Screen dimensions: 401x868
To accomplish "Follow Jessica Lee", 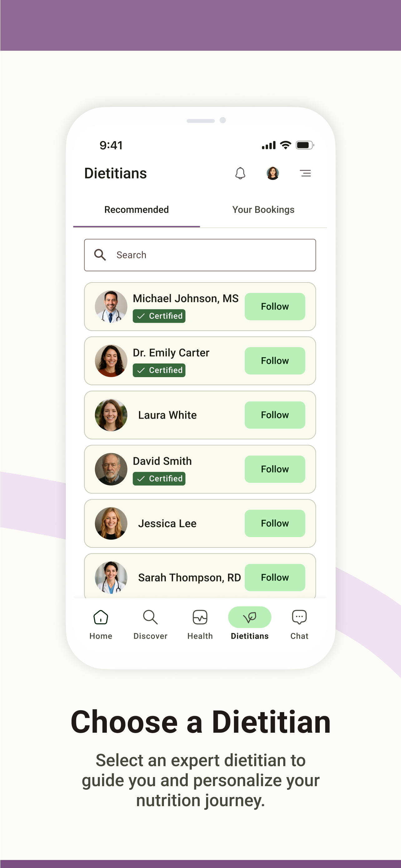I will (275, 524).
